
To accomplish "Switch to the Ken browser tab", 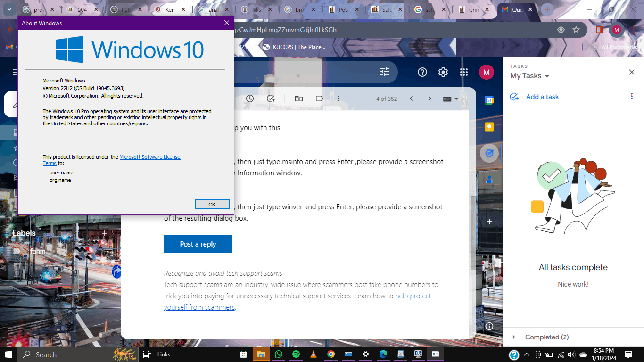I will tap(171, 9).
